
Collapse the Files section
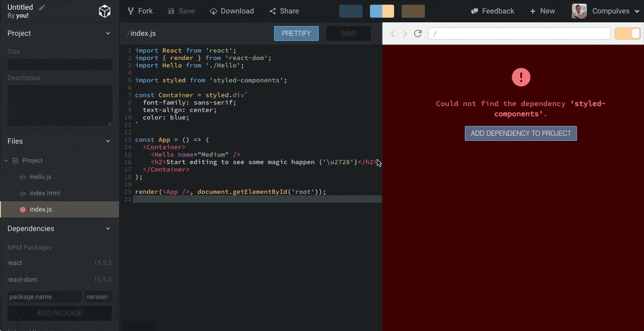[x=108, y=141]
